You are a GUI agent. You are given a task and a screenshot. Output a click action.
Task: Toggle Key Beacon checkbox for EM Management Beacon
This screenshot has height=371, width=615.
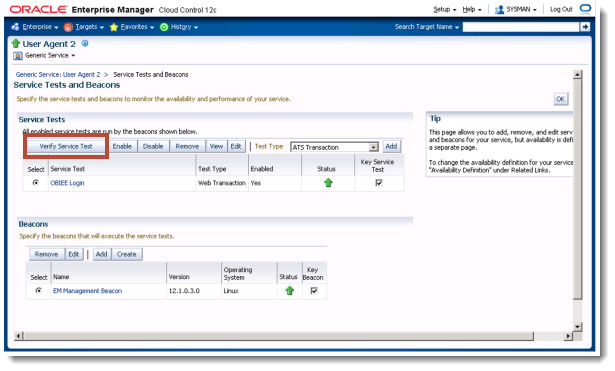(314, 291)
